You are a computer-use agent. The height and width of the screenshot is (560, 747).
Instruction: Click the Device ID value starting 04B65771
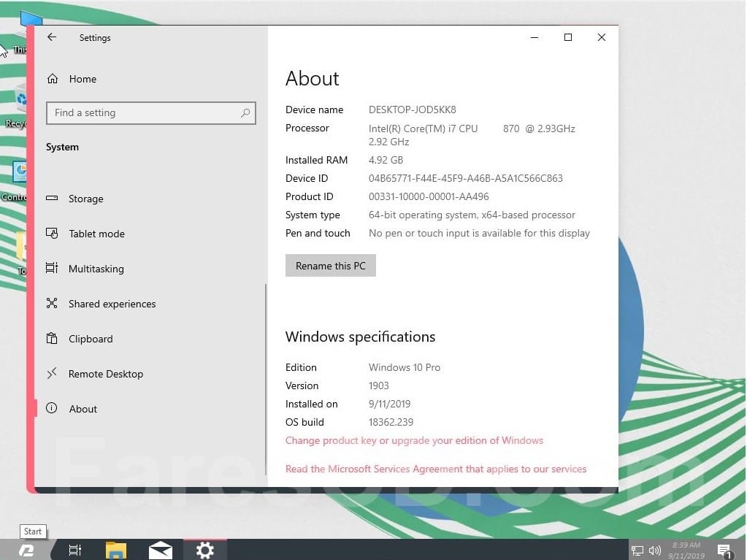[x=465, y=179]
